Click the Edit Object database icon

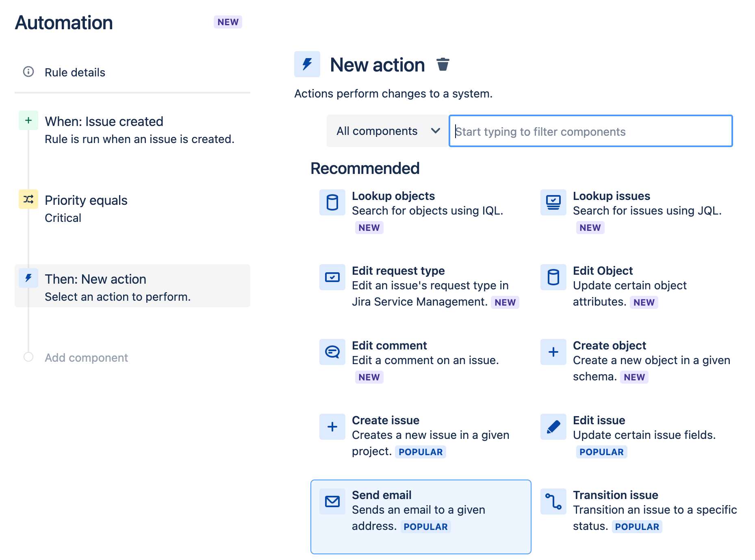(x=553, y=278)
